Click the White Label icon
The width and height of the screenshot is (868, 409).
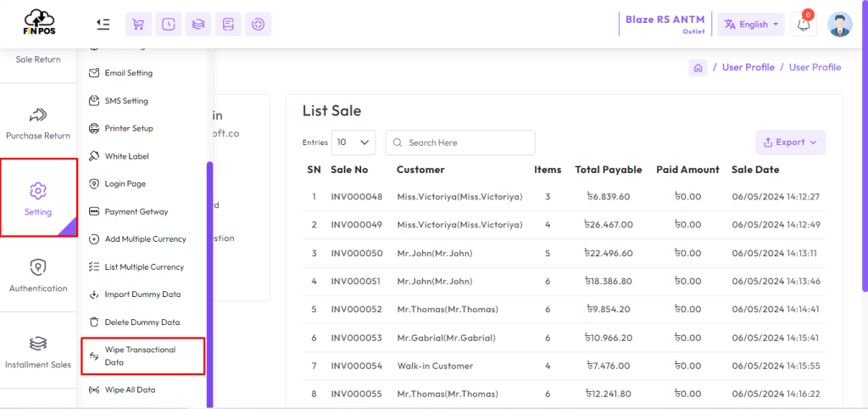pyautogui.click(x=94, y=156)
